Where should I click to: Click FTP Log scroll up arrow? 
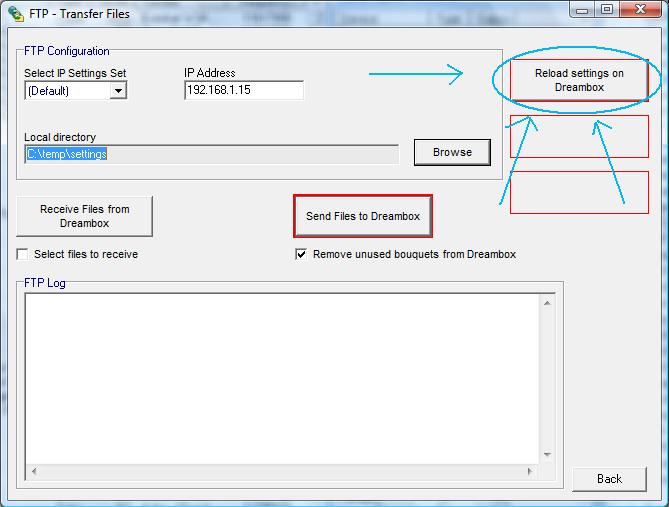[x=547, y=303]
